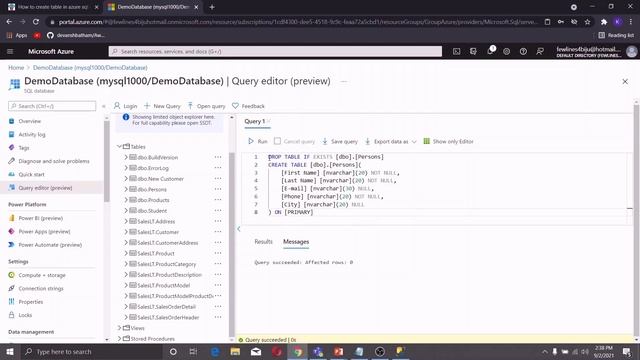Open Power Apps (preview)
The width and height of the screenshot is (640, 360).
[44, 231]
